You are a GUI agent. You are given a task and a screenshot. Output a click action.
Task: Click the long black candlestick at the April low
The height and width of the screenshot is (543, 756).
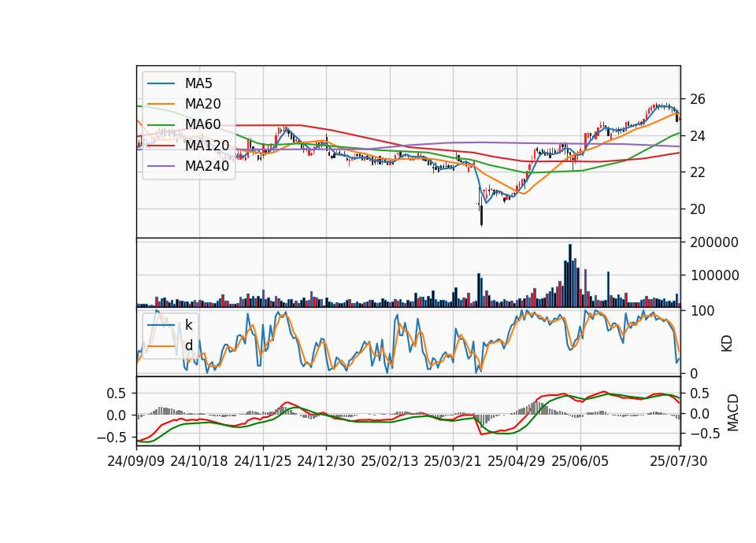(x=481, y=214)
